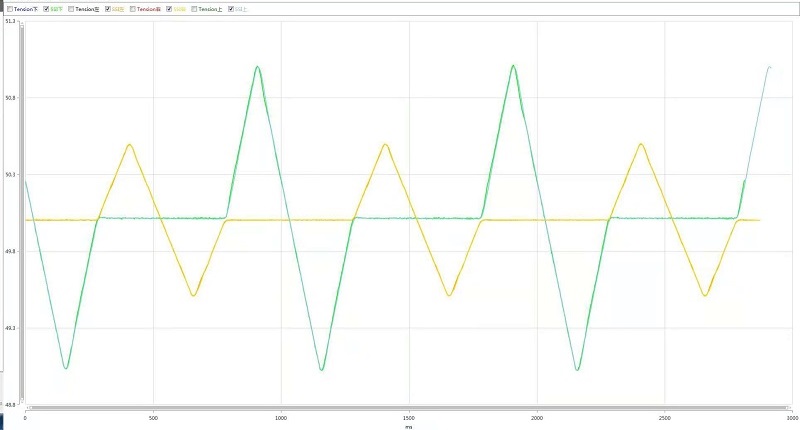Click the ms unit label under x-axis
Image resolution: width=800 pixels, height=430 pixels.
click(x=408, y=426)
